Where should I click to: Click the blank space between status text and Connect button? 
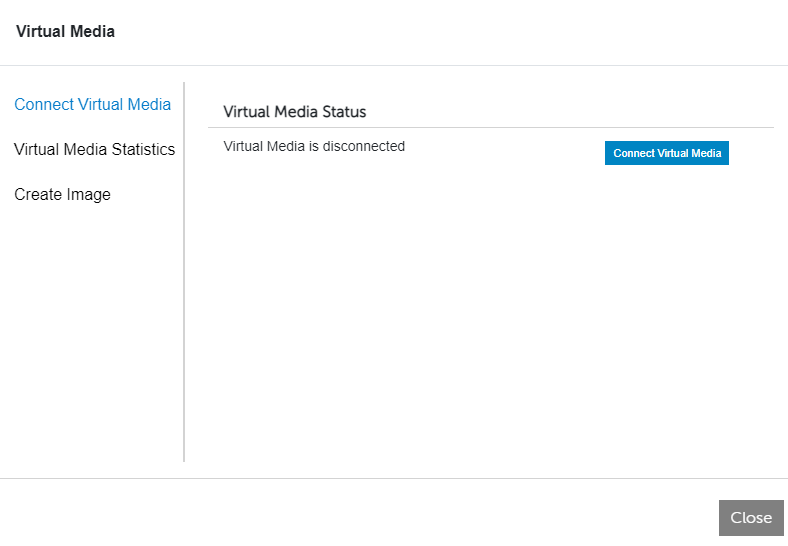[x=505, y=150]
